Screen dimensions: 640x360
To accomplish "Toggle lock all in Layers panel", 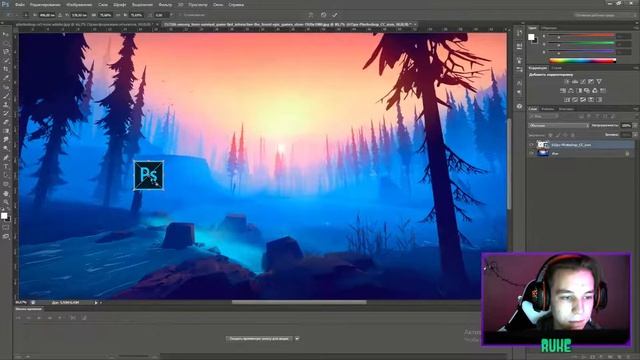I will (x=573, y=135).
